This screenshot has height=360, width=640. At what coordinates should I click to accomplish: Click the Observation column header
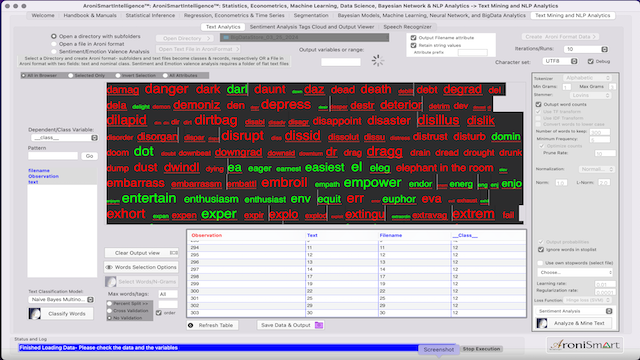[x=207, y=236]
